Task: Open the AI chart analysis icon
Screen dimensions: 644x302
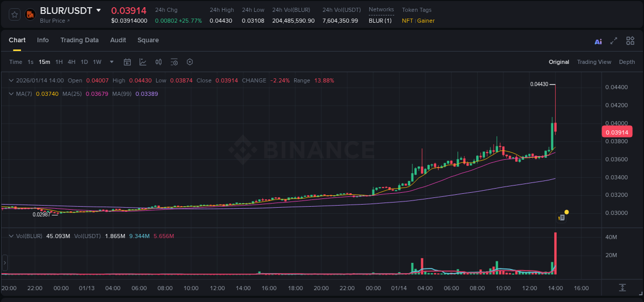Action: point(598,41)
